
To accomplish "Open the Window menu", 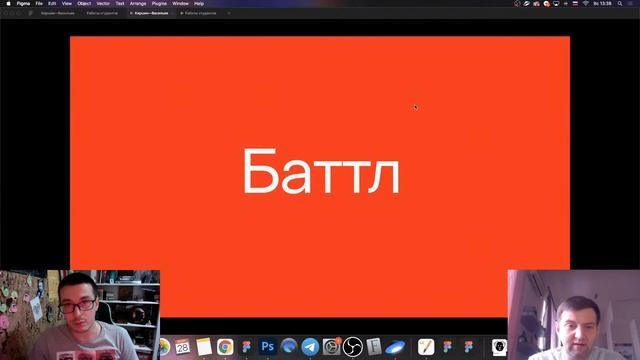I will coord(180,3).
